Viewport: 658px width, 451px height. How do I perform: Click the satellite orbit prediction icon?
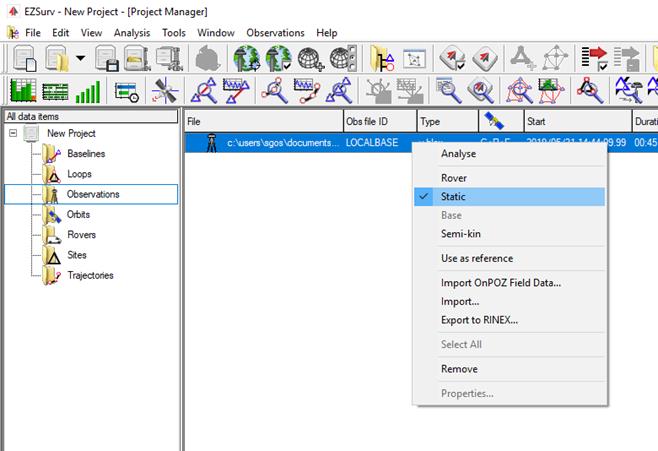(x=165, y=90)
